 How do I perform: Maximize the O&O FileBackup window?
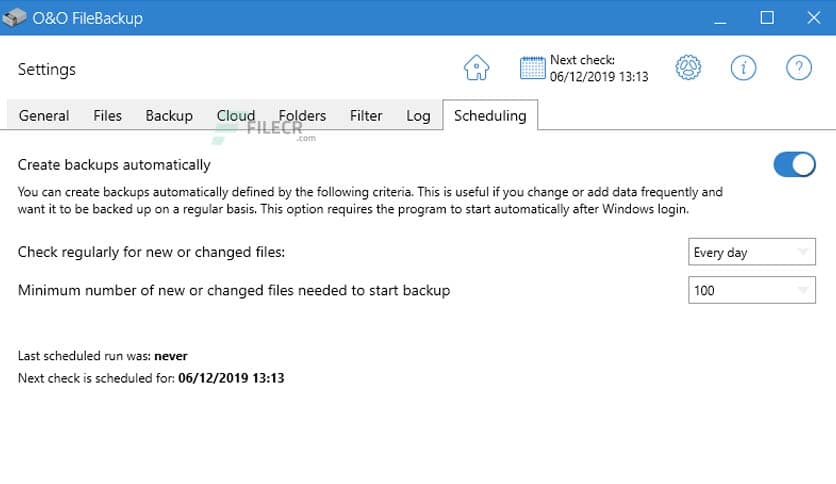pos(767,18)
